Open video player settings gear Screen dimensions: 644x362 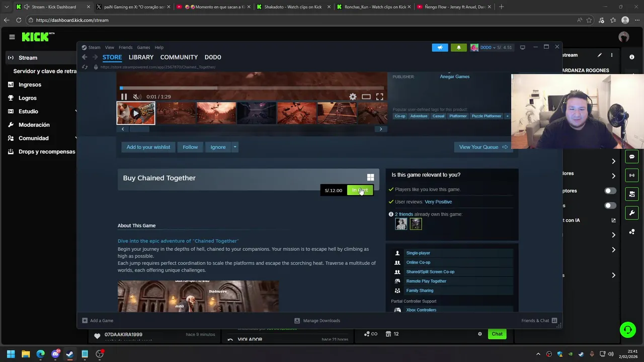pos(353,97)
